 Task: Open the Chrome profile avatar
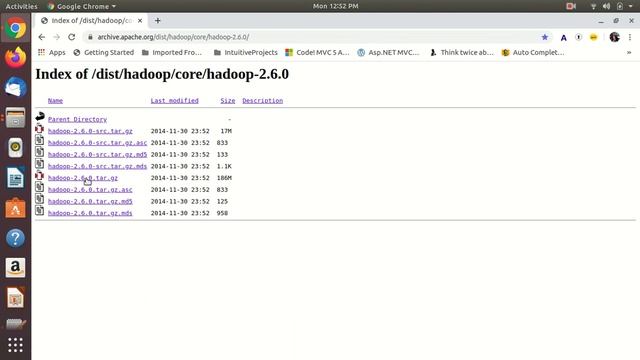point(614,37)
